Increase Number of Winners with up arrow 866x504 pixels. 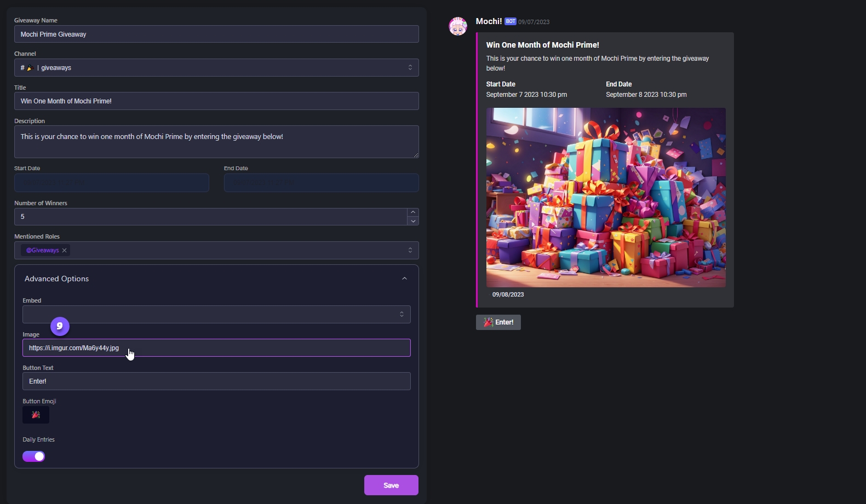pos(413,212)
